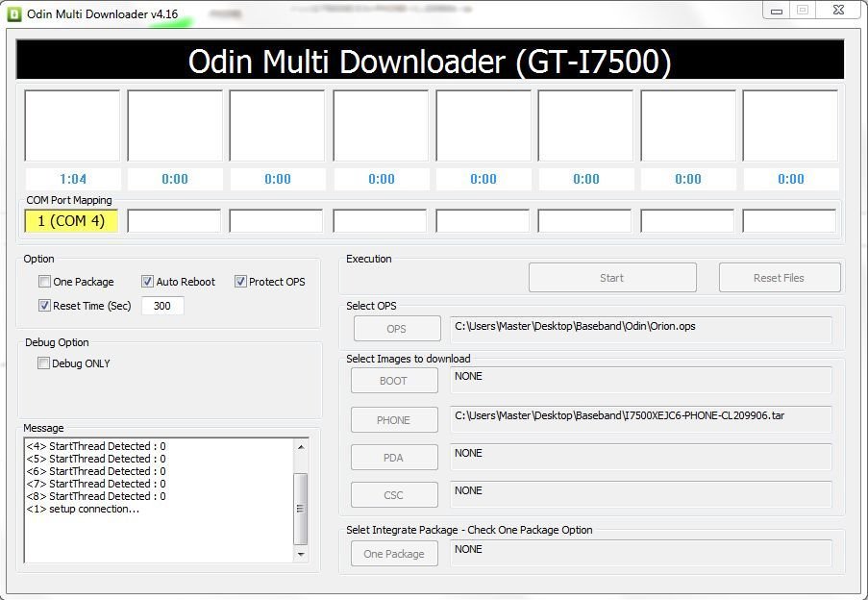
Task: Click the Reset Files button
Action: [x=780, y=278]
